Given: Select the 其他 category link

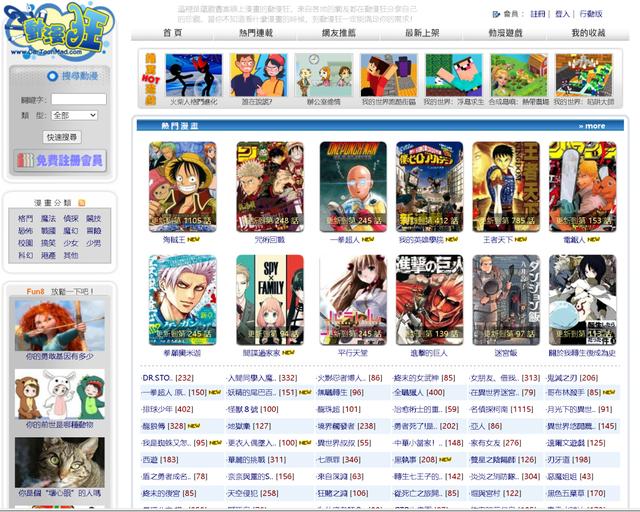Looking at the screenshot, I should click(x=71, y=256).
